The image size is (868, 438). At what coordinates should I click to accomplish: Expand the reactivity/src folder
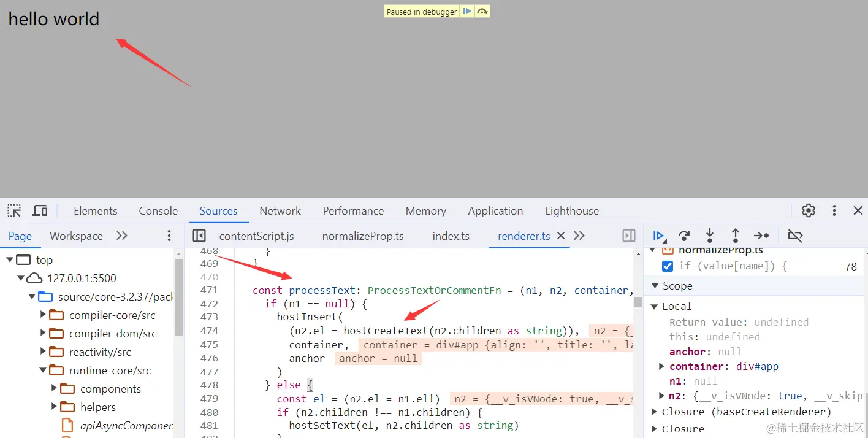[43, 352]
